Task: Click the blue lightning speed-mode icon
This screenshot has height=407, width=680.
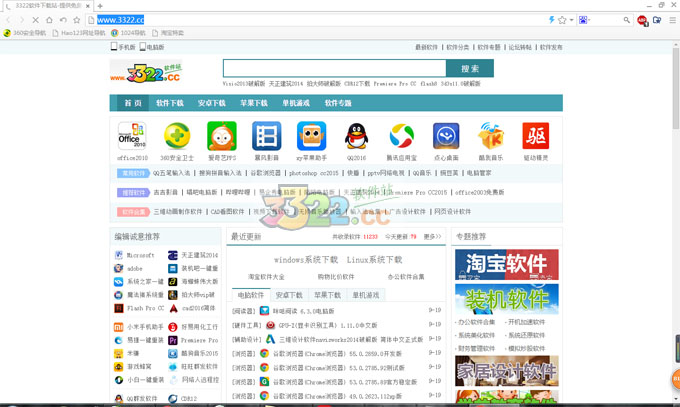Action: (x=552, y=20)
